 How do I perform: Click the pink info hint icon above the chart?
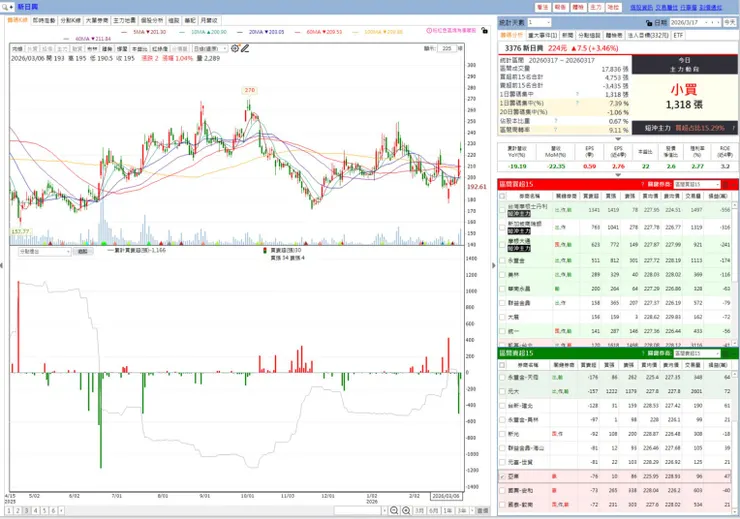[x=429, y=30]
